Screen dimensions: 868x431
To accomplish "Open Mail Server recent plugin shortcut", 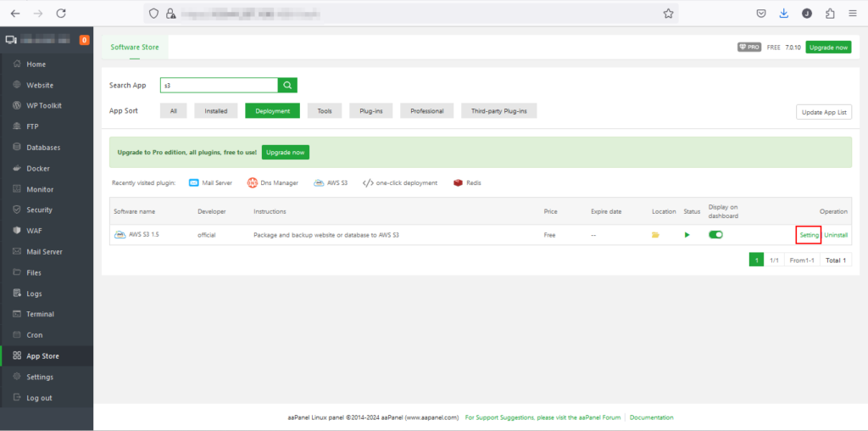I will point(210,182).
